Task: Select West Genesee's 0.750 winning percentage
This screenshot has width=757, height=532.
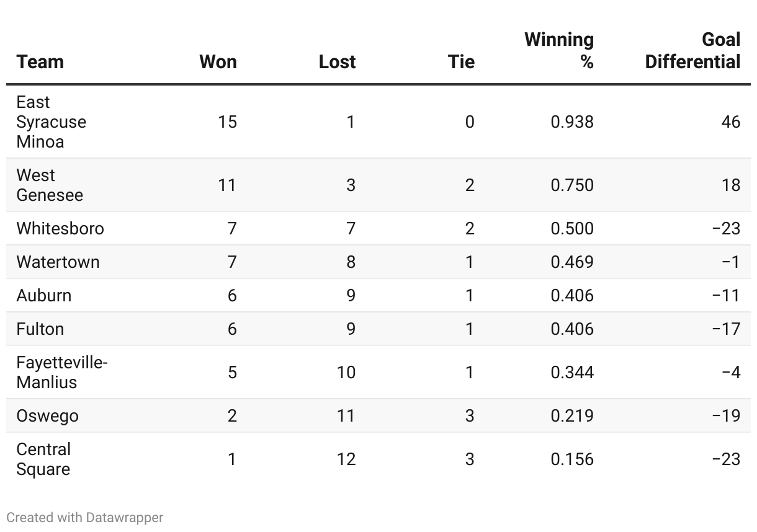Action: (x=572, y=185)
